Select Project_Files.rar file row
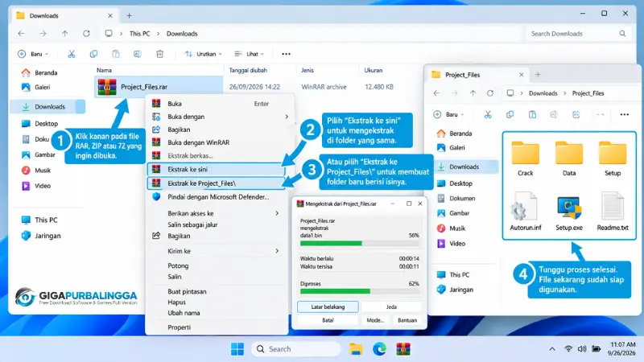 pyautogui.click(x=159, y=87)
